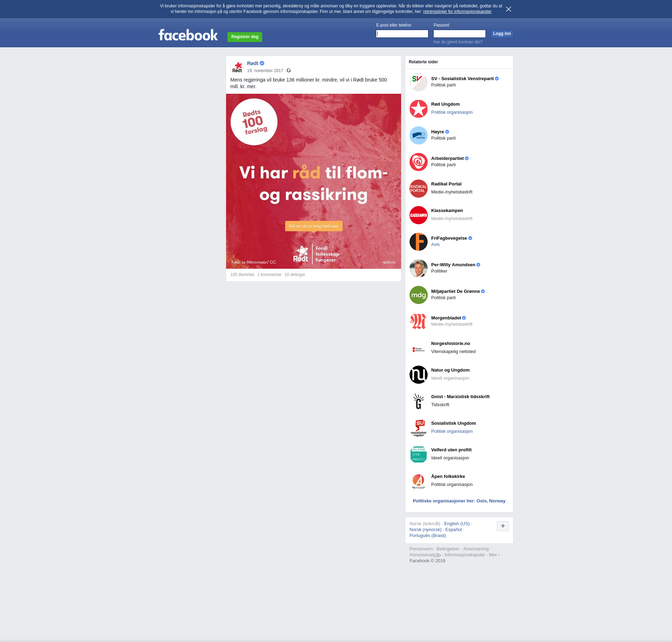Screen dimensions: 672x642
Task: Open the Høyre page icon
Action: click(x=418, y=135)
